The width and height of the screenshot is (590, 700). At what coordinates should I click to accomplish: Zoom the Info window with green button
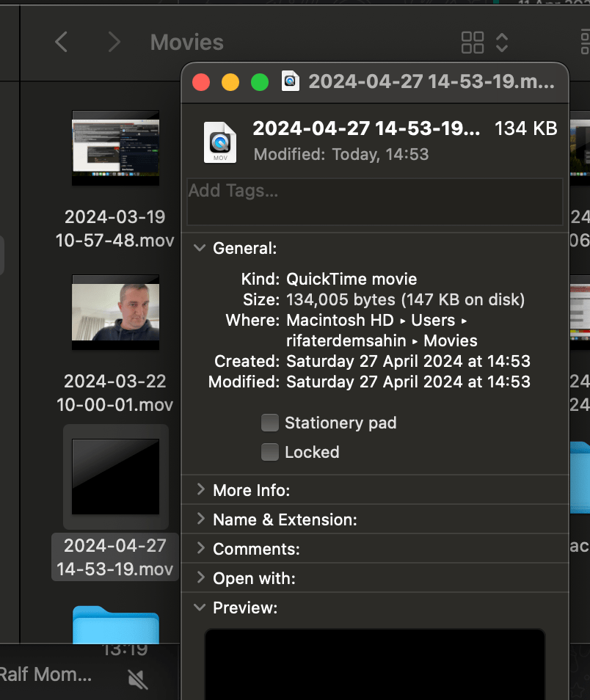click(x=260, y=82)
